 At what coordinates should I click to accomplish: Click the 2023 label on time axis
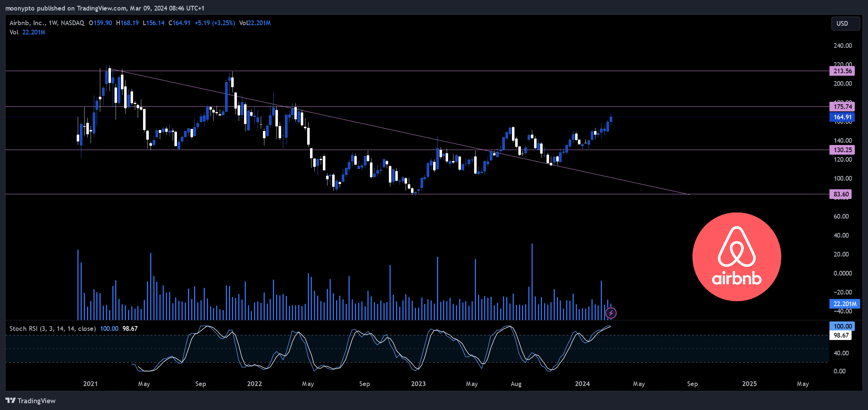click(x=418, y=384)
